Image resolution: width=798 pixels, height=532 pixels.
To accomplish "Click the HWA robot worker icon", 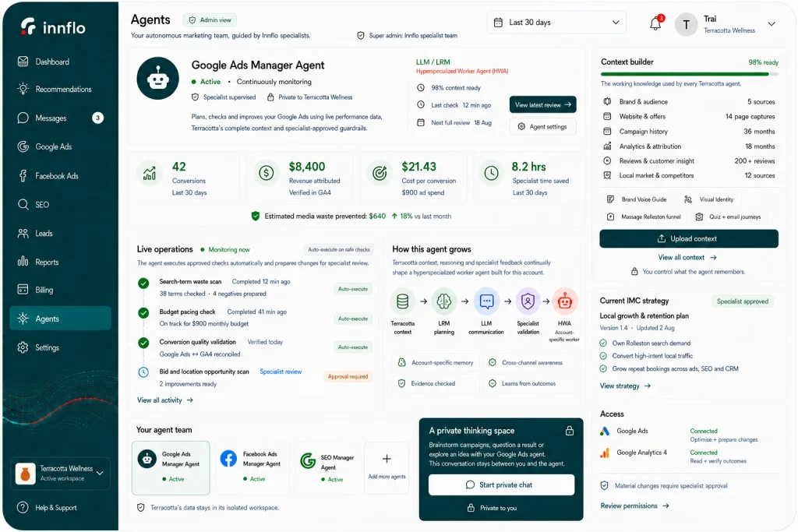I will click(564, 301).
